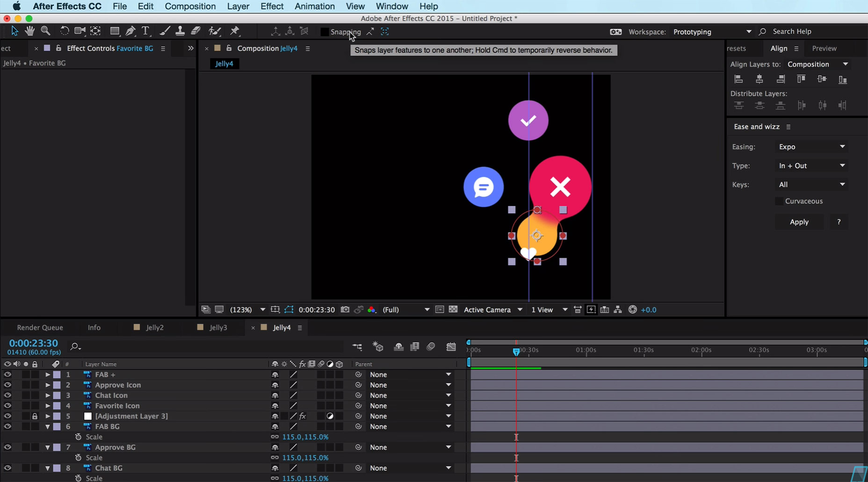Open the Type In + Out dropdown
868x482 pixels.
tap(811, 166)
